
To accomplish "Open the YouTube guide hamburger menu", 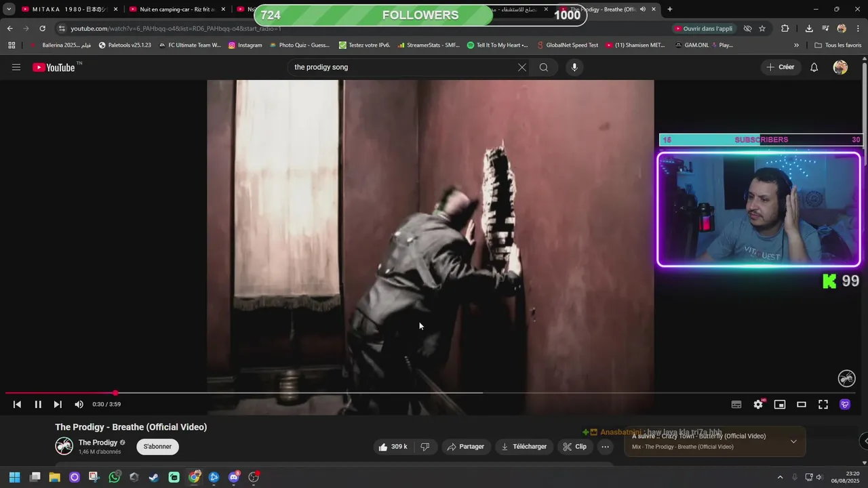I will click(x=16, y=67).
